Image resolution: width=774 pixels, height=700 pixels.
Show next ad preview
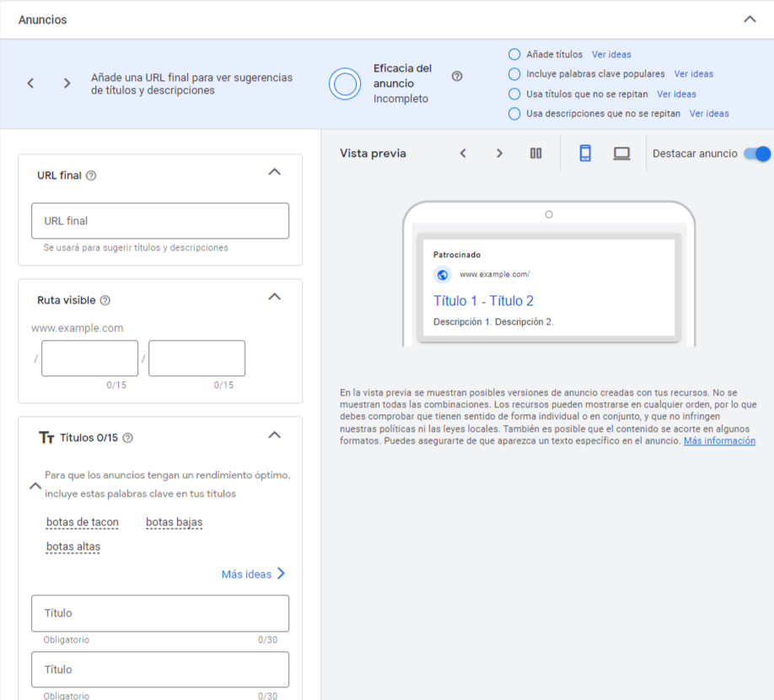[499, 153]
